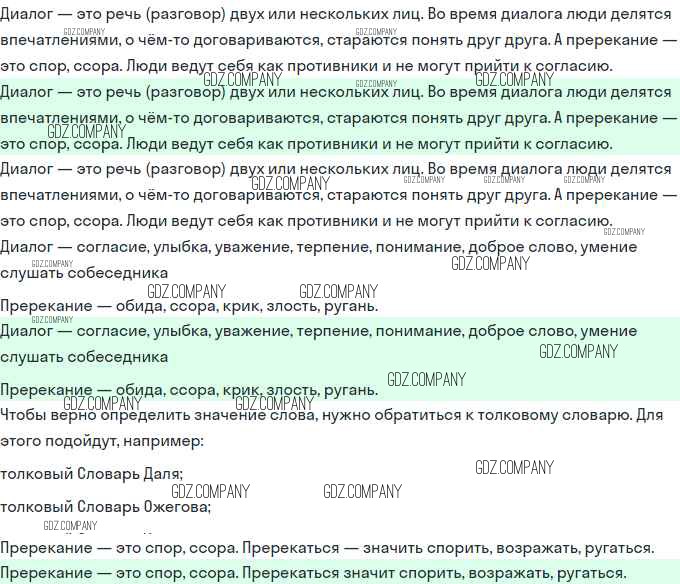Click the text "этого подойдут, например:"
The height and width of the screenshot is (584, 680).
(102, 440)
